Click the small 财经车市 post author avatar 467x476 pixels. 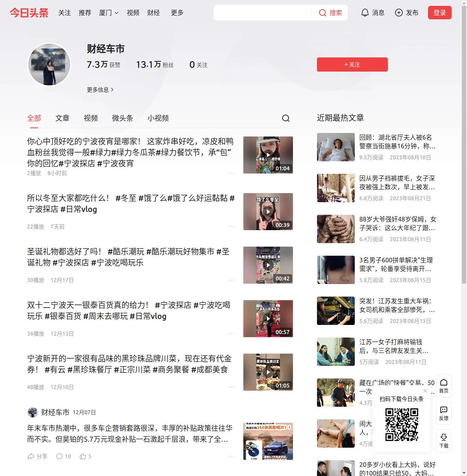tap(32, 412)
